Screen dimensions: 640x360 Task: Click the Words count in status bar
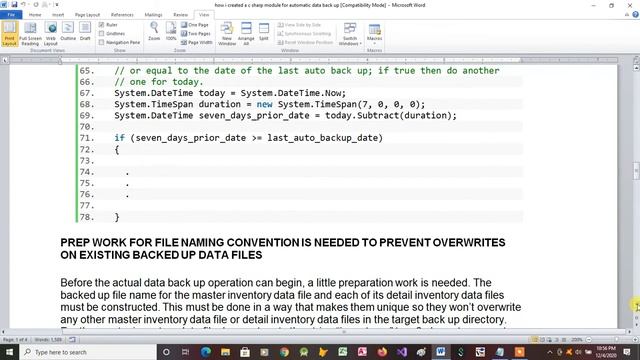tap(48, 340)
